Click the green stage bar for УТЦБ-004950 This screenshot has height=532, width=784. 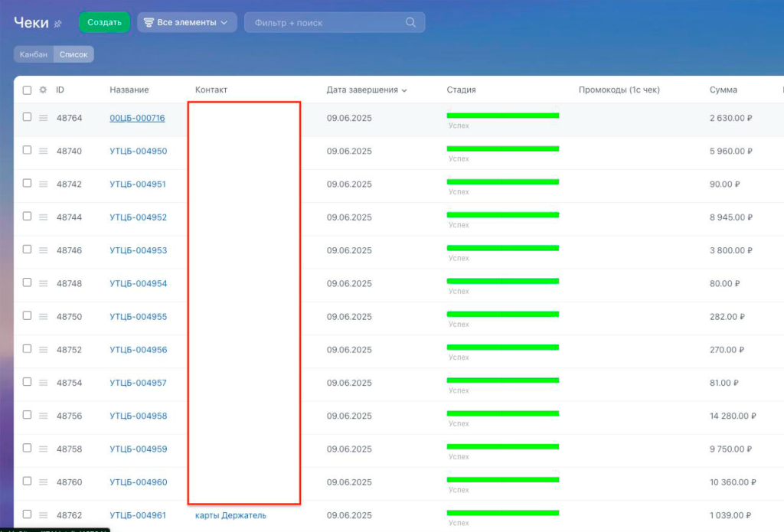click(502, 149)
